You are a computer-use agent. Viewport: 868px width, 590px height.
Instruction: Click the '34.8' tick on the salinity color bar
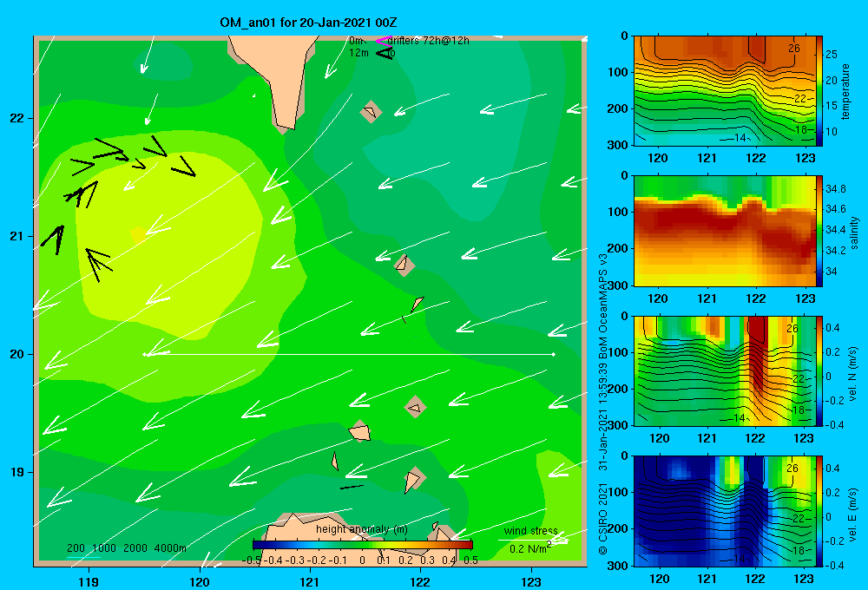tap(835, 189)
